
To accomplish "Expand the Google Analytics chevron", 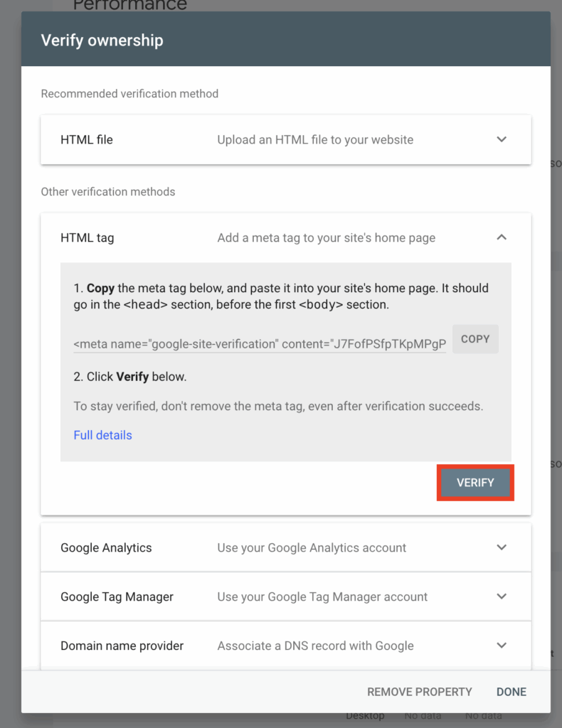I will tap(502, 547).
